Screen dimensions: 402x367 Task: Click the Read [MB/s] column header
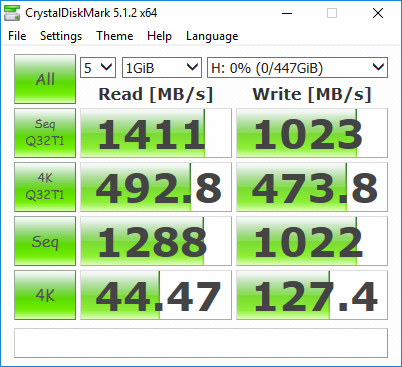(156, 94)
